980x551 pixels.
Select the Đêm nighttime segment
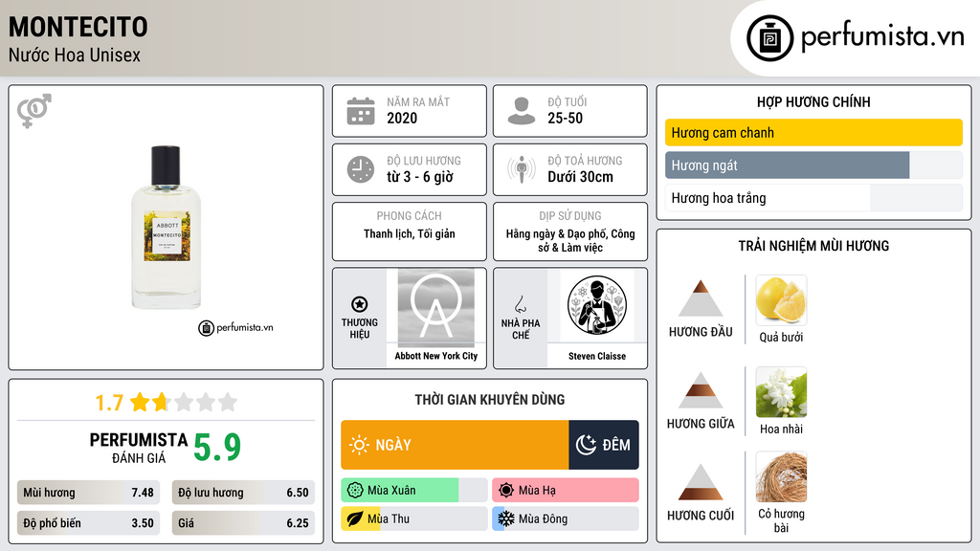(604, 445)
